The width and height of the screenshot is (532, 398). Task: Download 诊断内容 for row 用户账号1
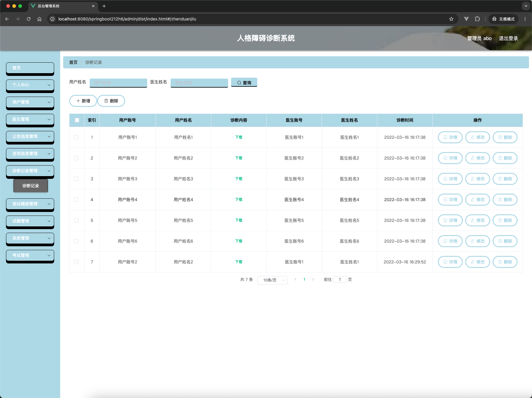tap(239, 137)
